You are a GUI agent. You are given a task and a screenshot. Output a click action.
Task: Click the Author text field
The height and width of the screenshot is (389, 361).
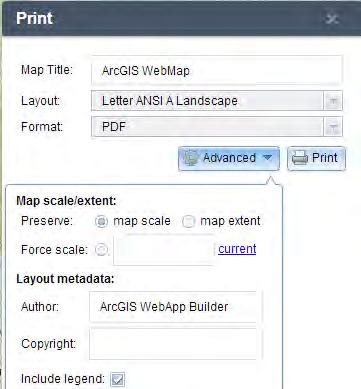click(176, 307)
